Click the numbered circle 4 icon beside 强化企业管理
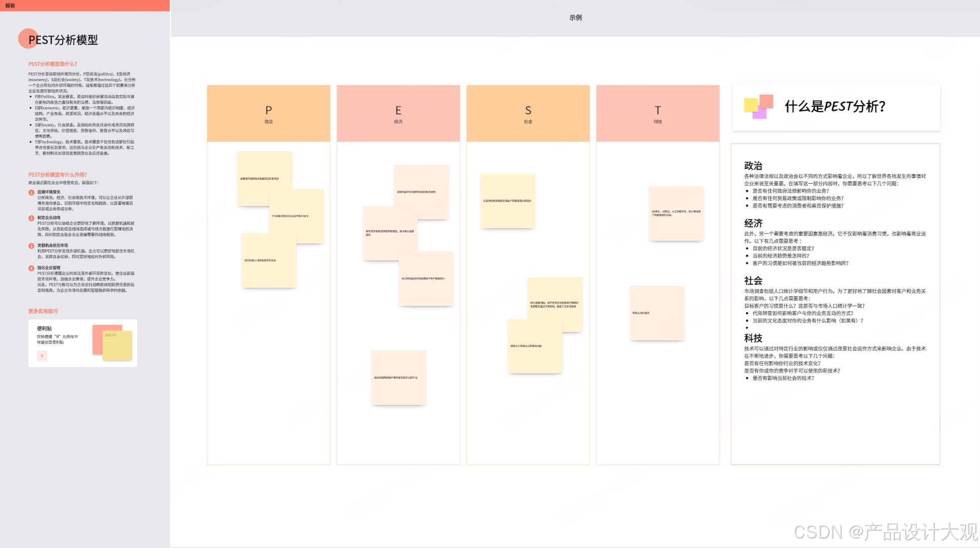Image resolution: width=980 pixels, height=548 pixels. (31, 268)
